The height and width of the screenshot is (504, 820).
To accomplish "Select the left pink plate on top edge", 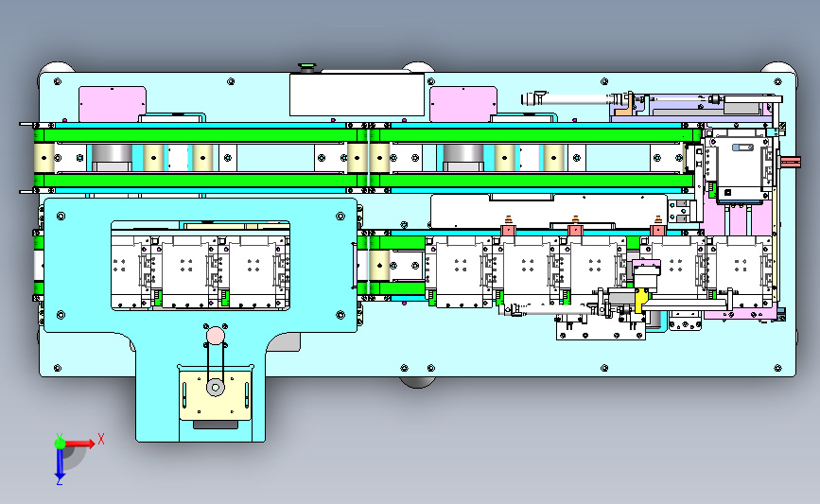I will tap(113, 104).
